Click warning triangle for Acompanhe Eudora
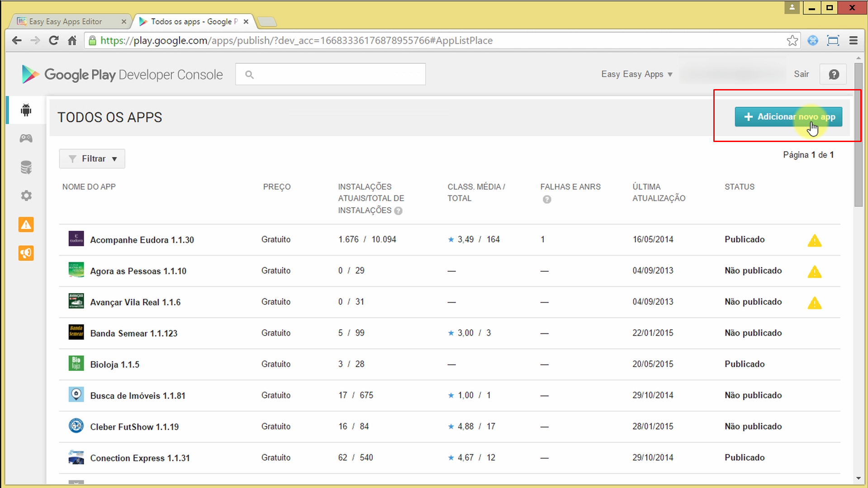Viewport: 868px width, 488px height. click(814, 241)
